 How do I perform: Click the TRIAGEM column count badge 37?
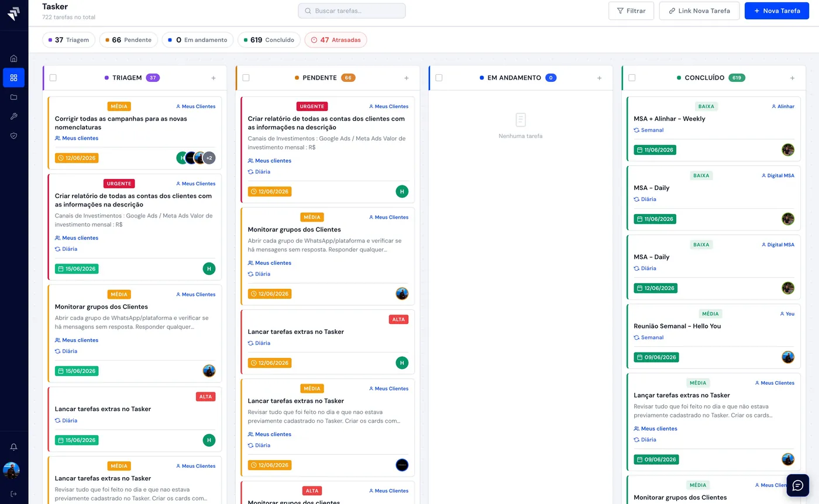(153, 78)
